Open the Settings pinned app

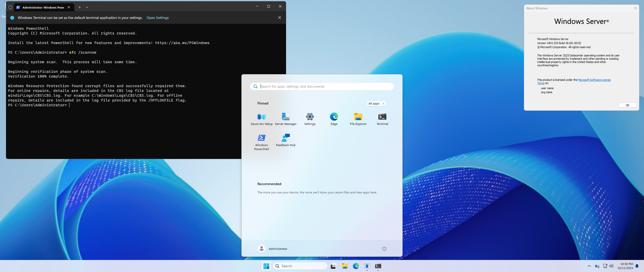tap(310, 119)
